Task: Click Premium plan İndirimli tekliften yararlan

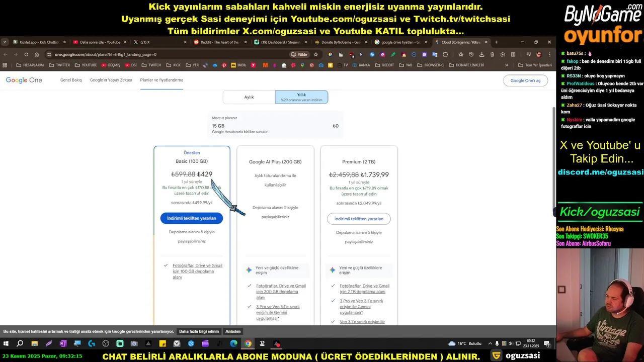Action: click(359, 219)
